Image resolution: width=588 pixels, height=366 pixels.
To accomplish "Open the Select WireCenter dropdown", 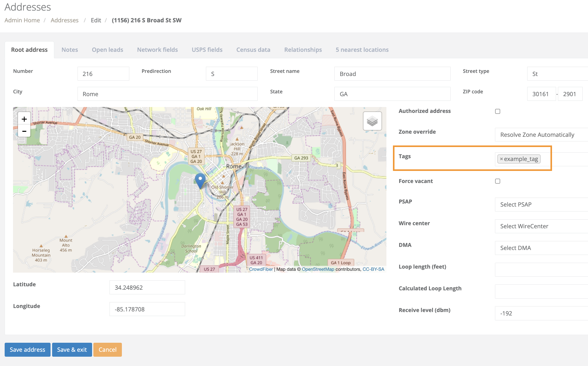I will (541, 226).
